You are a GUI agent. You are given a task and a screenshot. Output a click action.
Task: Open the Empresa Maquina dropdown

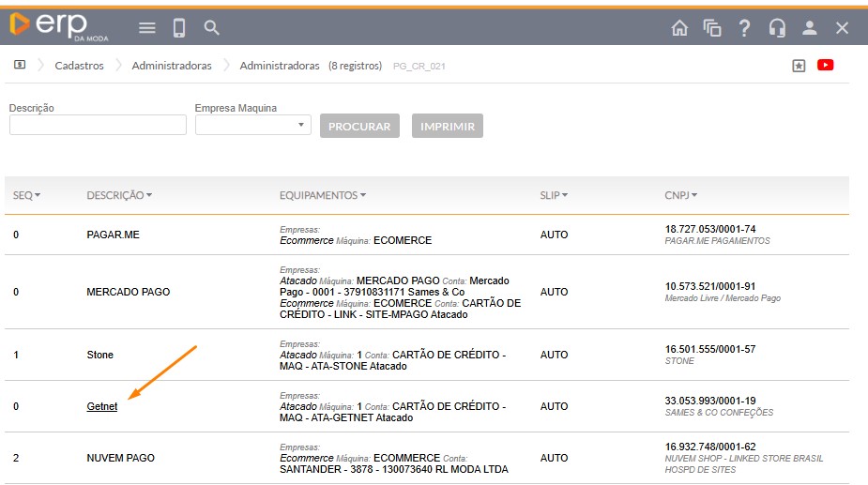coord(252,125)
